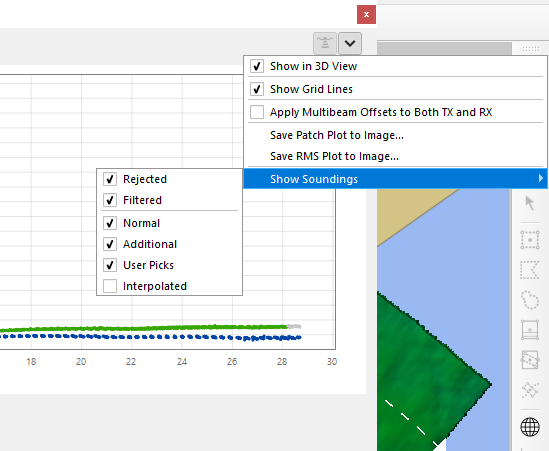Disable the Show Grid Lines option
This screenshot has width=549, height=451.
coord(397,89)
